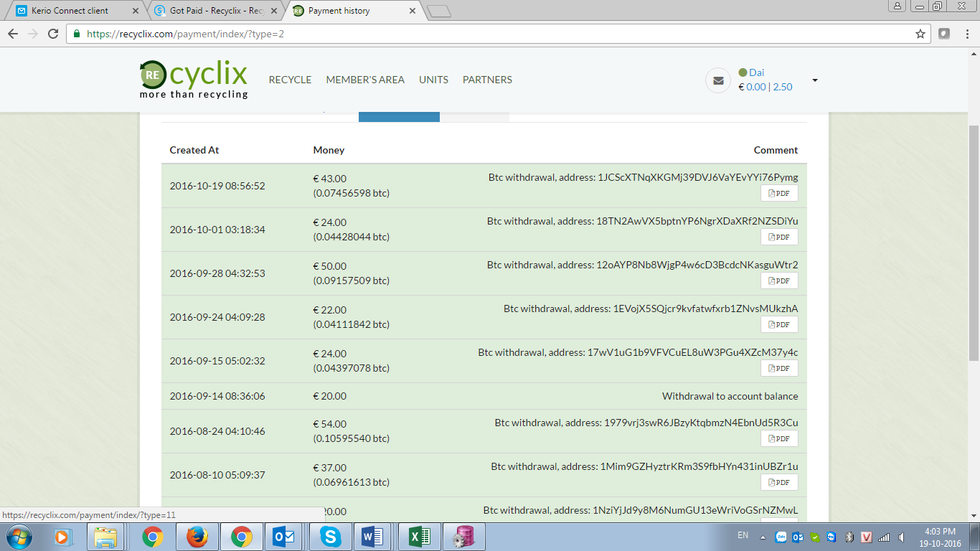
Task: Bookmark this page with the star icon
Action: coord(920,34)
